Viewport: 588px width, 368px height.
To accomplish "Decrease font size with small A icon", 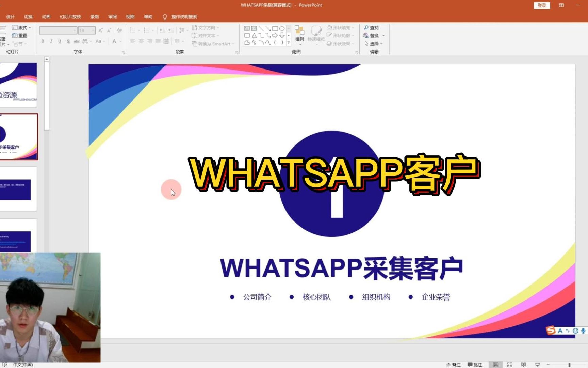I will [x=109, y=30].
